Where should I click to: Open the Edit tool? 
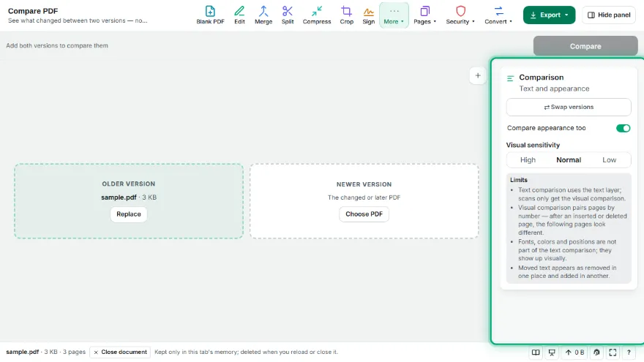coord(239,15)
